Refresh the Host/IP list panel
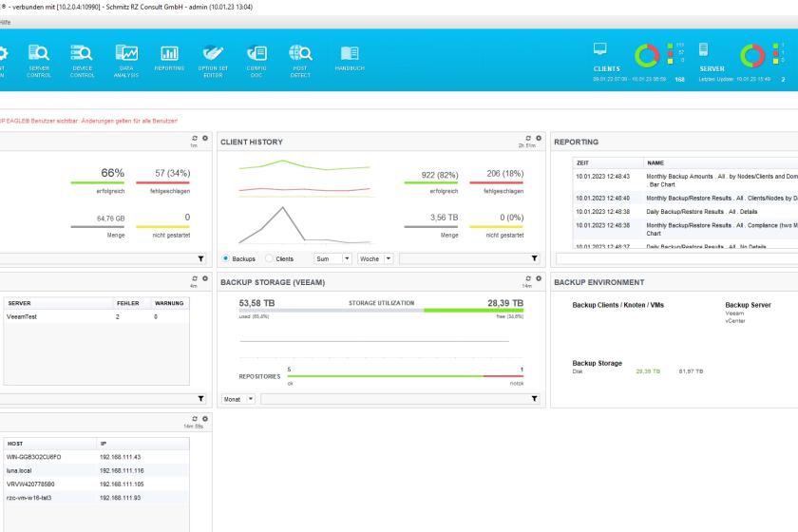Image resolution: width=798 pixels, height=532 pixels. pyautogui.click(x=195, y=418)
